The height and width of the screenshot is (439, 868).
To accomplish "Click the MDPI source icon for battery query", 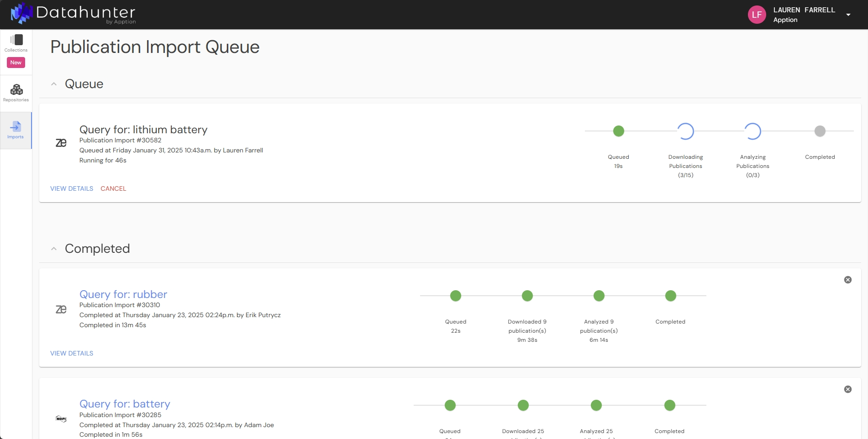I will click(x=61, y=418).
